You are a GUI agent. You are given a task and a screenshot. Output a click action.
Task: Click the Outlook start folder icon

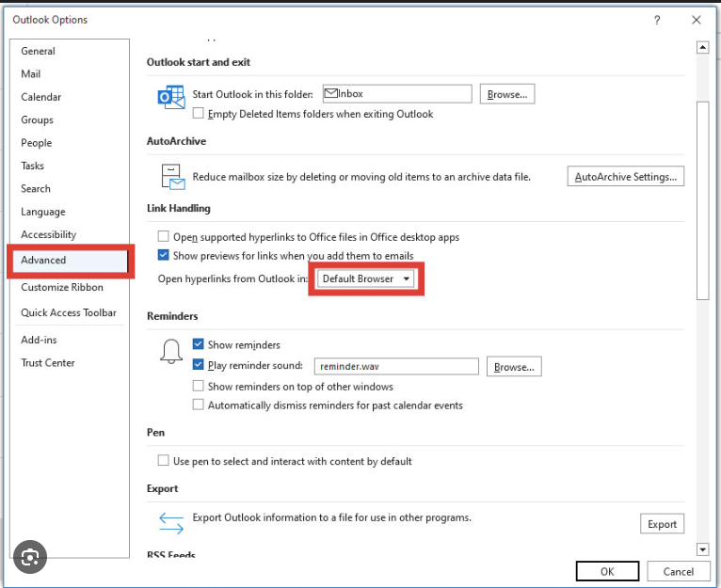click(x=171, y=97)
